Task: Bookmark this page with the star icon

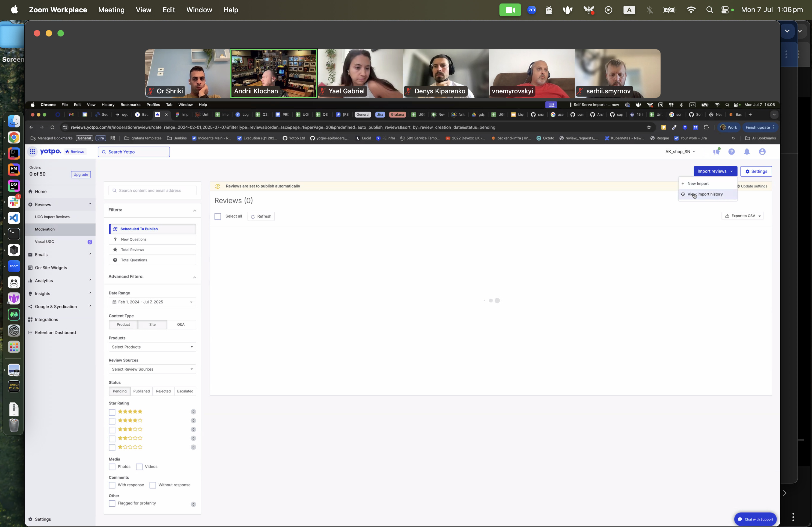Action: pyautogui.click(x=648, y=127)
